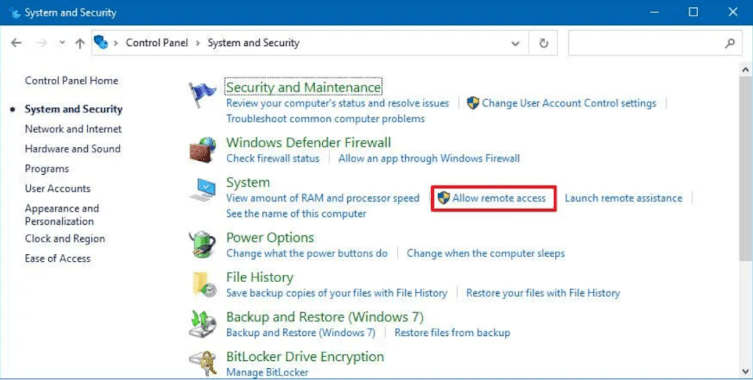Select Hardware and Sound category
Viewport: 753px width, 380px height.
click(73, 148)
